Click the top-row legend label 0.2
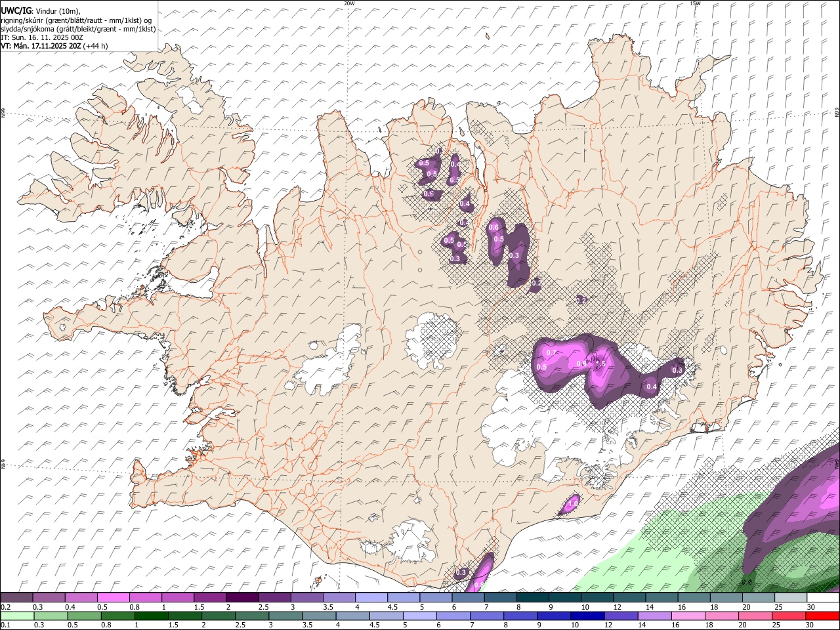 (x=5, y=607)
